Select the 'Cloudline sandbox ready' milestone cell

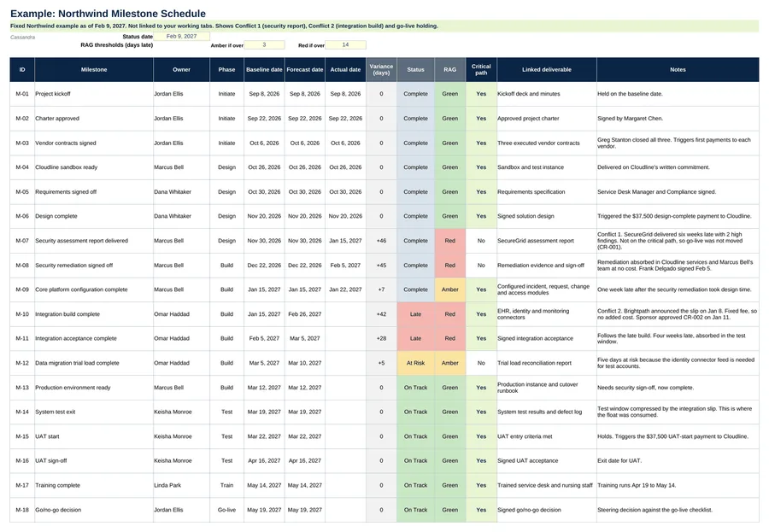(x=94, y=167)
